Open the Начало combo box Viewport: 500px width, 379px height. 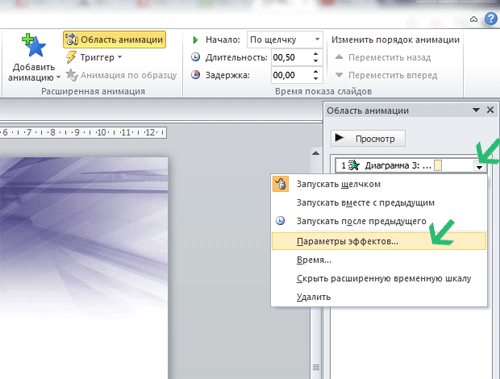point(285,40)
